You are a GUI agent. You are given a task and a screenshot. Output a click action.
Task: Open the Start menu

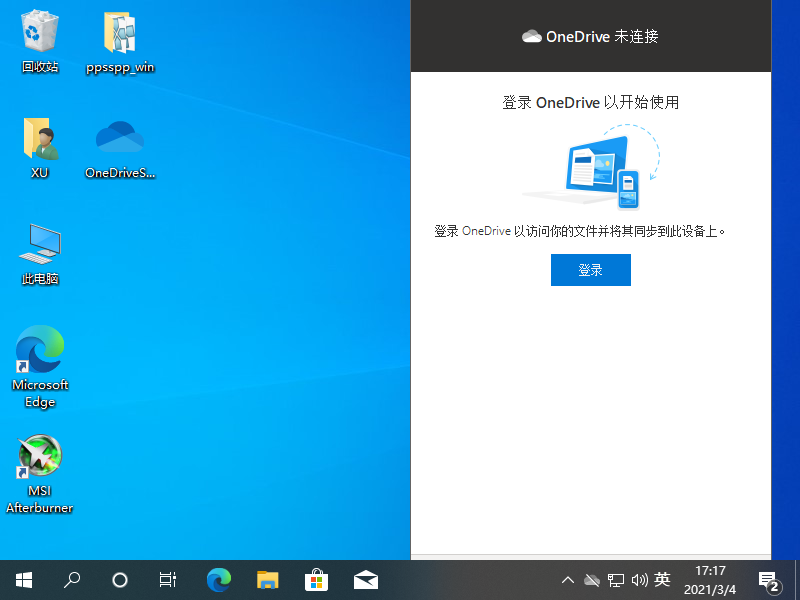[x=23, y=579]
